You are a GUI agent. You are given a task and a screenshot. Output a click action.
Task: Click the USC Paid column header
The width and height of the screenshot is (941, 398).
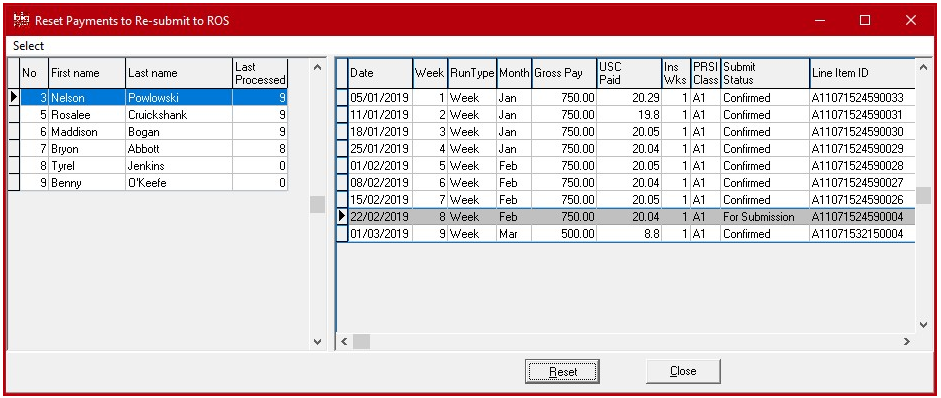629,73
